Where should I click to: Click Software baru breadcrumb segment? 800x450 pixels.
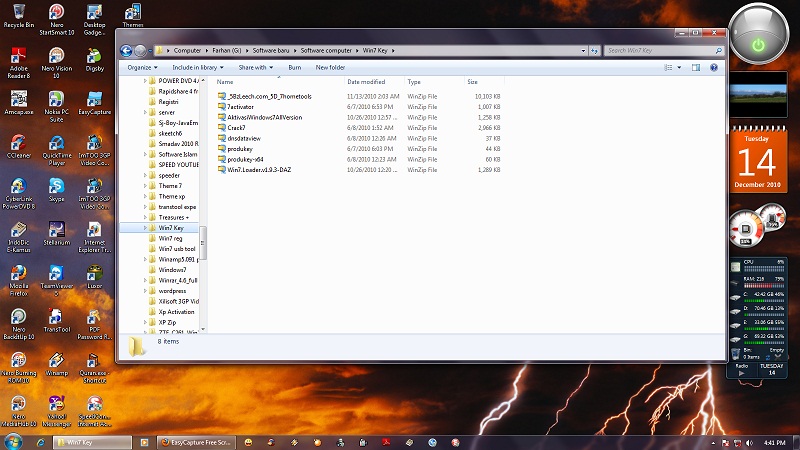[271, 51]
